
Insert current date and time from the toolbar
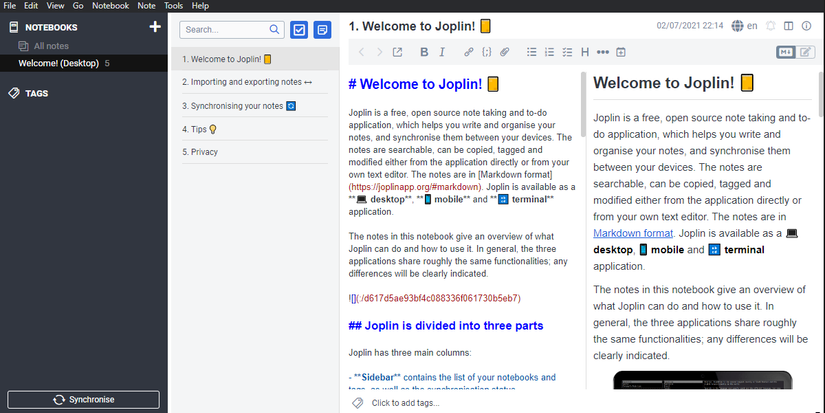tap(620, 52)
